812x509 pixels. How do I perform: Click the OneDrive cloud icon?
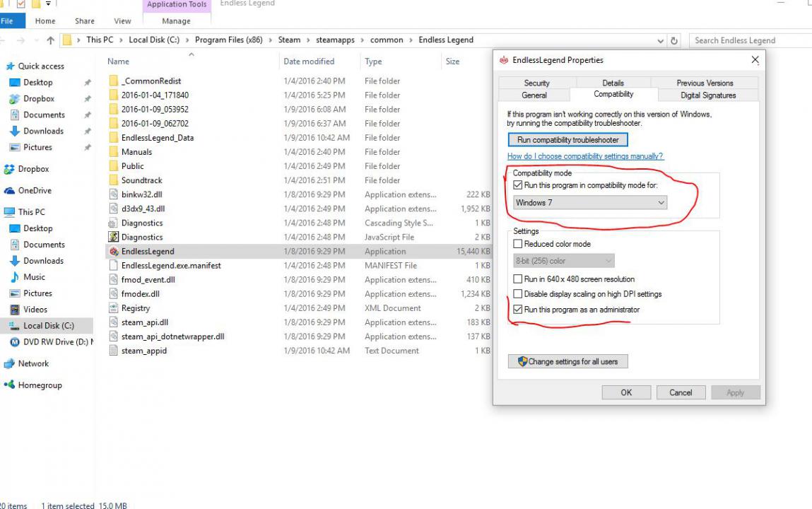pyautogui.click(x=9, y=191)
